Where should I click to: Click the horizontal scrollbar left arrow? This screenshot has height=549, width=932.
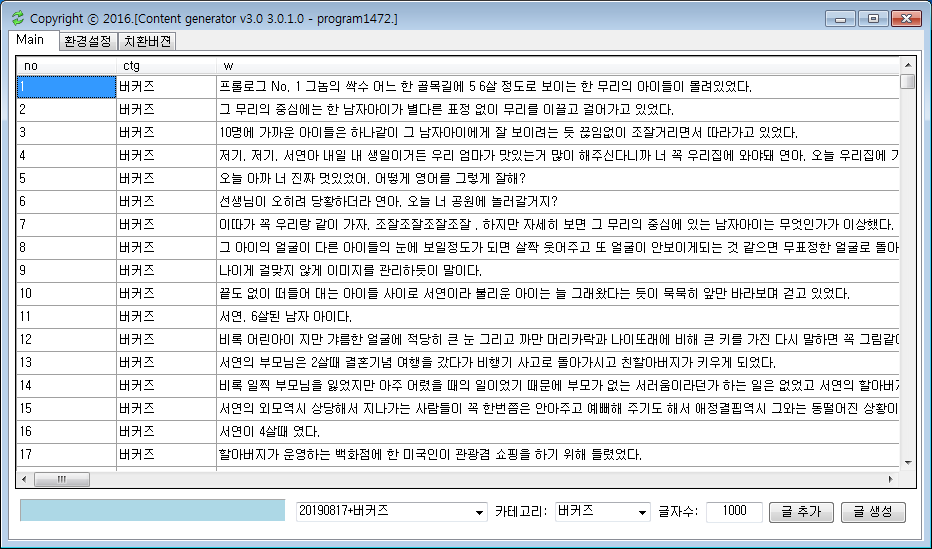pyautogui.click(x=24, y=479)
